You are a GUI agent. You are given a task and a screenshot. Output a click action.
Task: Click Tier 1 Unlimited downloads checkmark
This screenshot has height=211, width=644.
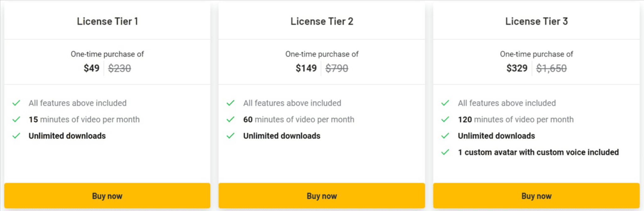click(x=16, y=136)
